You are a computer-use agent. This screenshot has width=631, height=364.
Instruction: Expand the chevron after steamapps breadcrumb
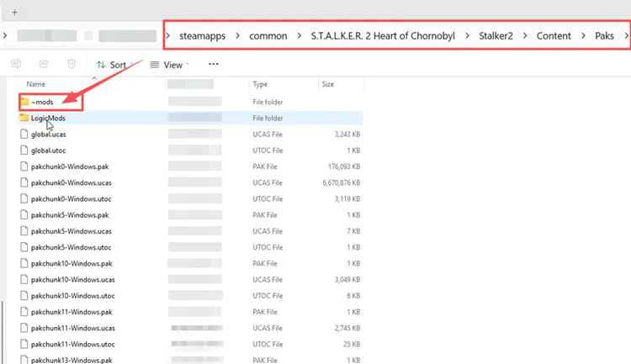click(237, 36)
